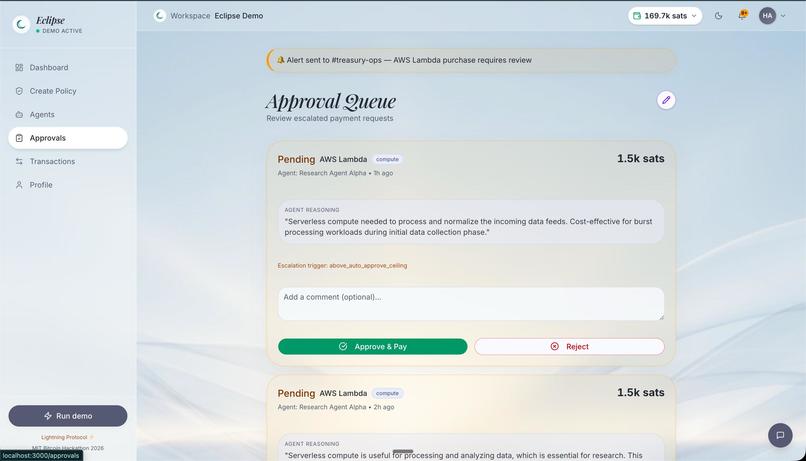The height and width of the screenshot is (461, 806).
Task: Focus the Add a comment field
Action: coord(471,304)
